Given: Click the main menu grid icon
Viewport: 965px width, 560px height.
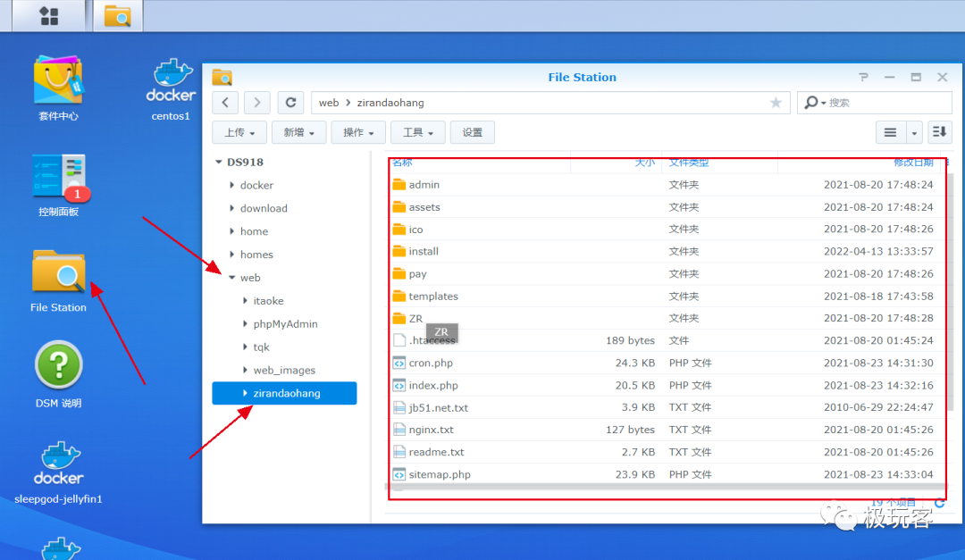Looking at the screenshot, I should pyautogui.click(x=48, y=16).
